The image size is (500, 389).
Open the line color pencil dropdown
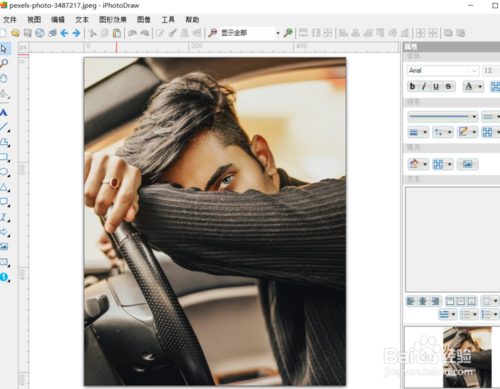(x=467, y=132)
